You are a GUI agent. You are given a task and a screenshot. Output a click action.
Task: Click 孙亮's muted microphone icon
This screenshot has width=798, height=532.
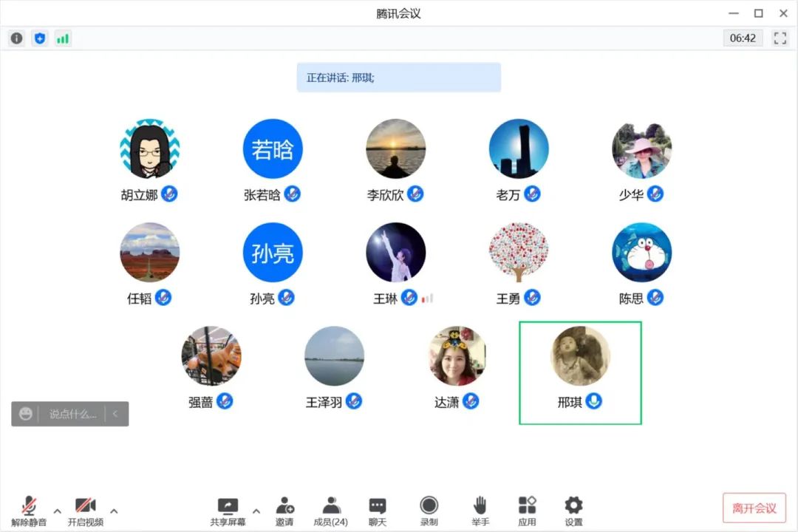tap(287, 297)
